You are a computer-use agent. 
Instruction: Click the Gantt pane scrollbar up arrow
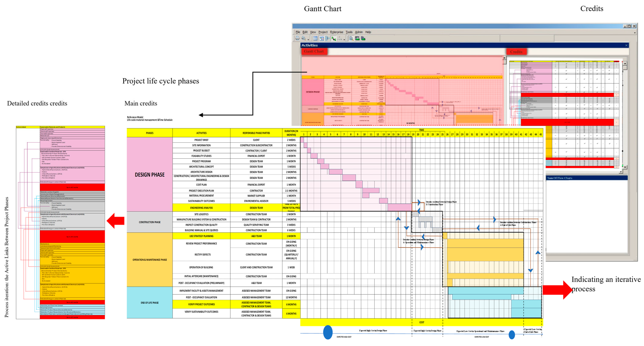504,58
